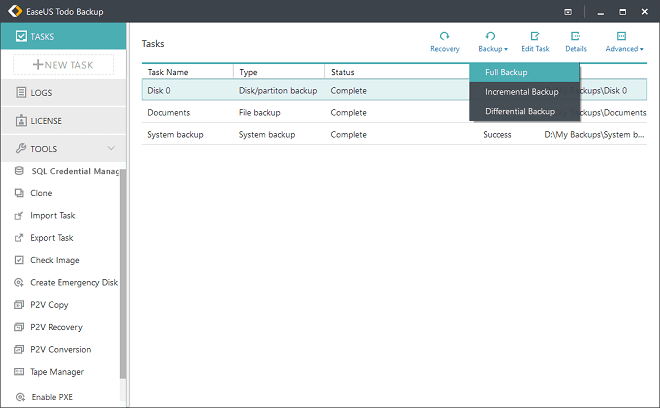The image size is (660, 408).
Task: Open P2V Conversion tool
Action: click(x=61, y=349)
